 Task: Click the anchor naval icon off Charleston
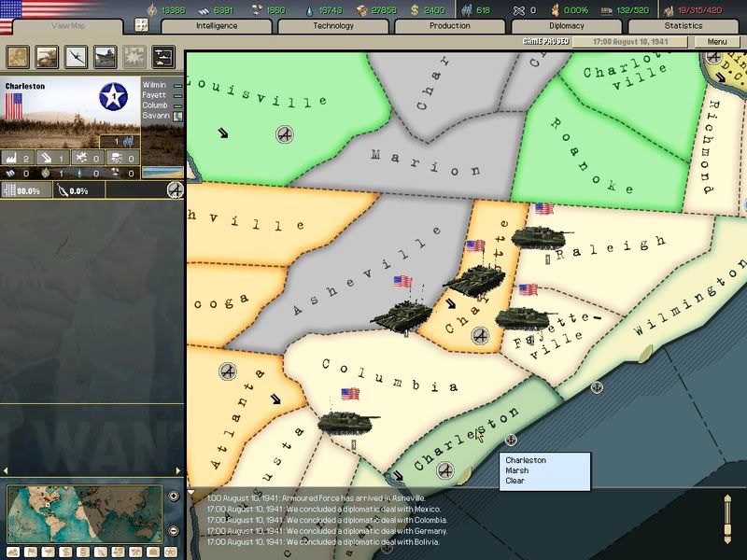pos(511,440)
